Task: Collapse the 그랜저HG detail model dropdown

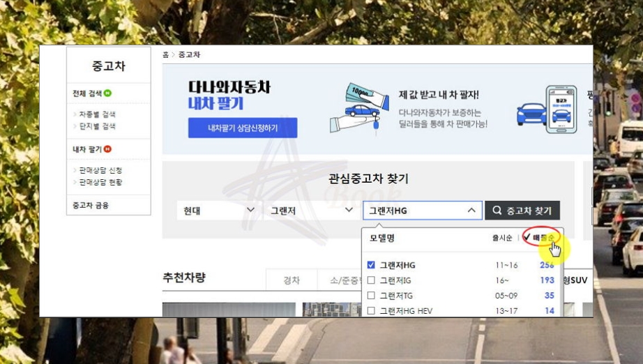Action: click(423, 211)
